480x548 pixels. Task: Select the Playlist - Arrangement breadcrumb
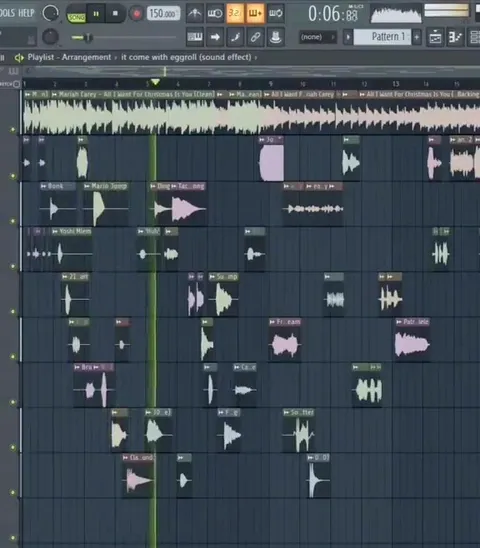(69, 57)
